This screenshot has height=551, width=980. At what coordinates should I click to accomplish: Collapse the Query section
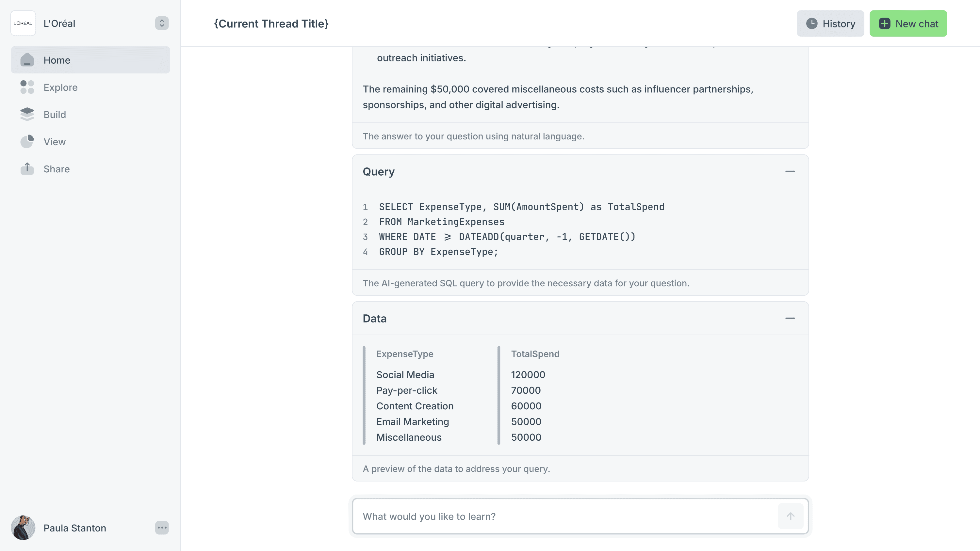(x=790, y=171)
